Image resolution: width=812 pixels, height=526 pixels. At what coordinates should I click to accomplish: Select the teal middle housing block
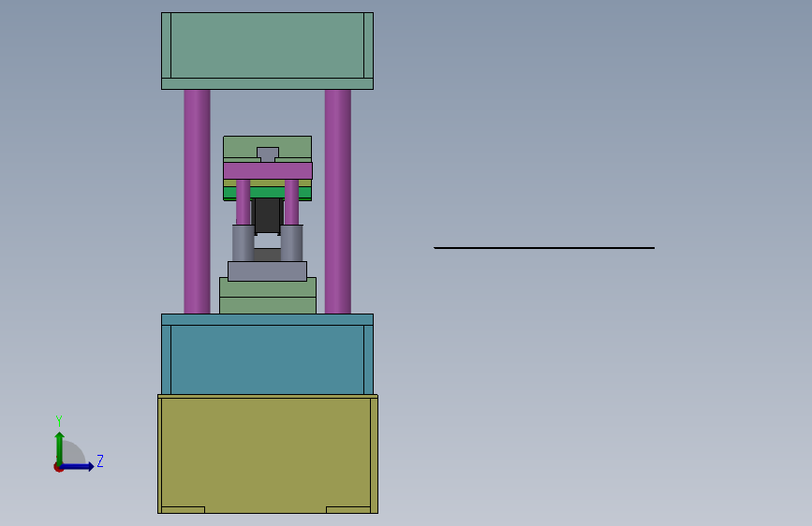pos(267,359)
